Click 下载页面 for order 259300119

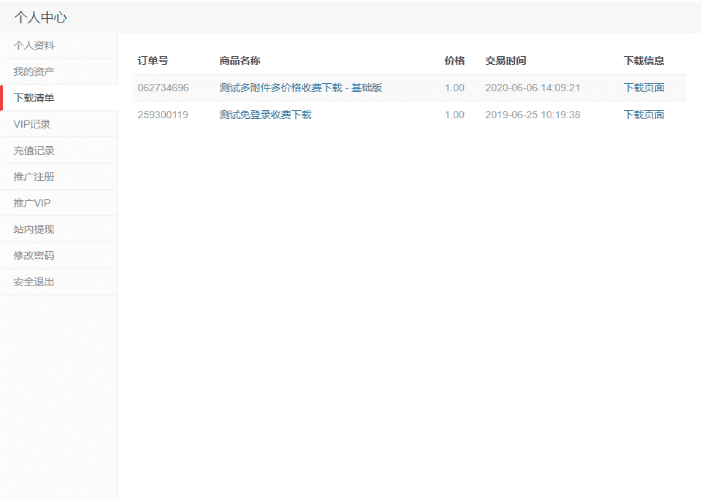(x=643, y=115)
